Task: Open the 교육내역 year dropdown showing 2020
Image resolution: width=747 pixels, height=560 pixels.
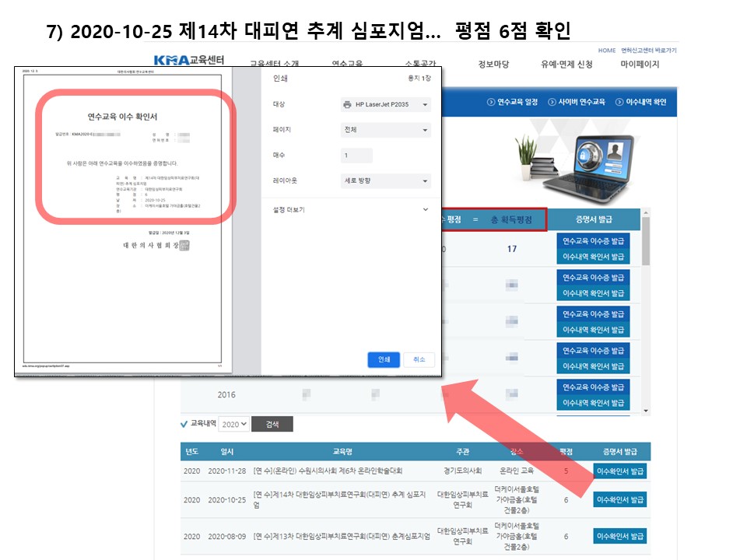Action: [x=233, y=424]
